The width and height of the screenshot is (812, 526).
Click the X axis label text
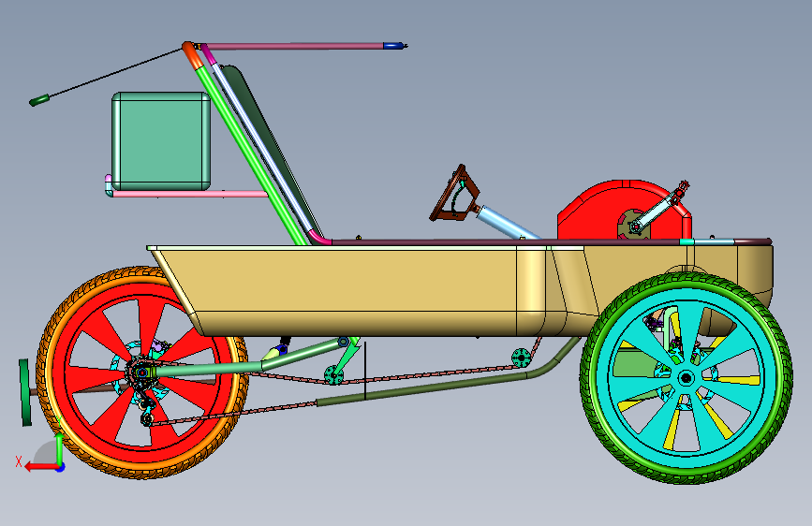click(x=19, y=461)
